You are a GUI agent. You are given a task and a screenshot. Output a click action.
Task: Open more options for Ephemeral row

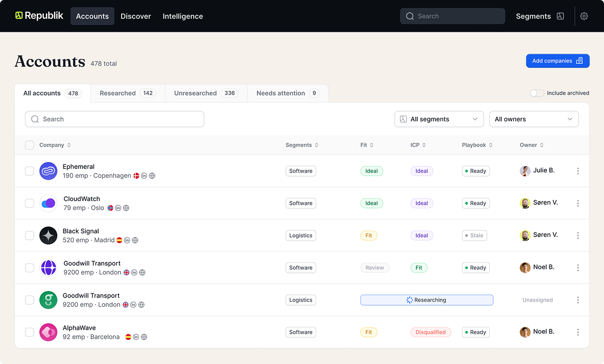coord(578,171)
